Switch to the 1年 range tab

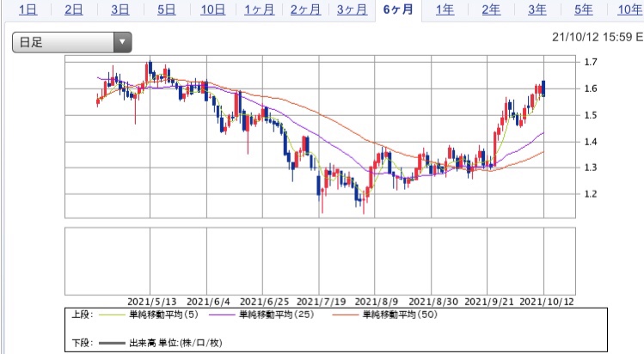(445, 9)
